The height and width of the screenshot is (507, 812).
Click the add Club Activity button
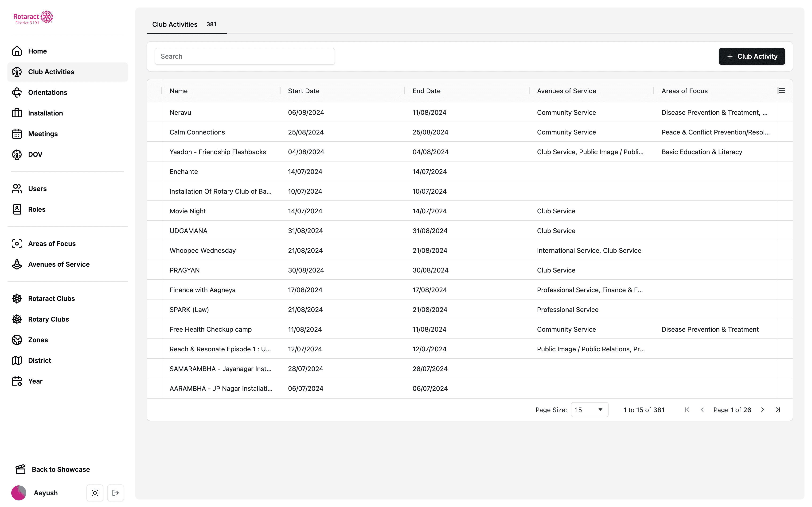(x=751, y=56)
